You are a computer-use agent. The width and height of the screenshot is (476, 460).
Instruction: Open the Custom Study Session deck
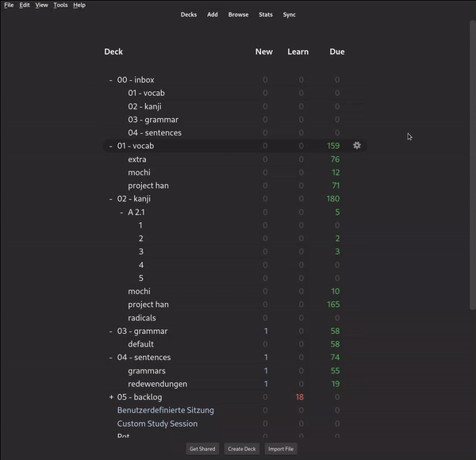tap(157, 424)
